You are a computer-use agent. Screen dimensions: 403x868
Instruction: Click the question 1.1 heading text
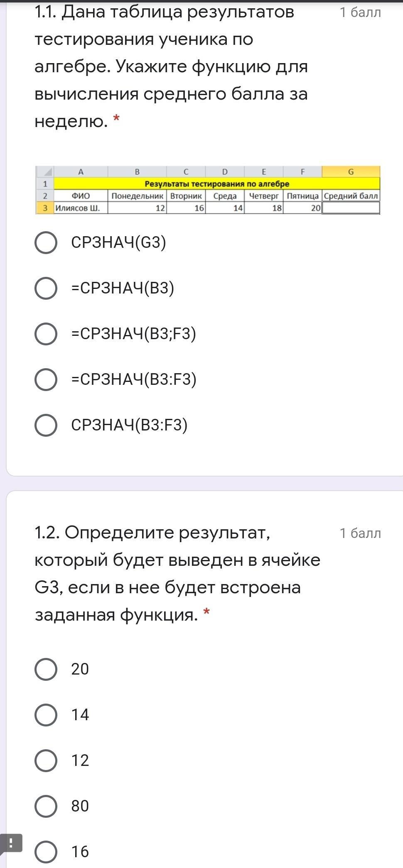171,66
